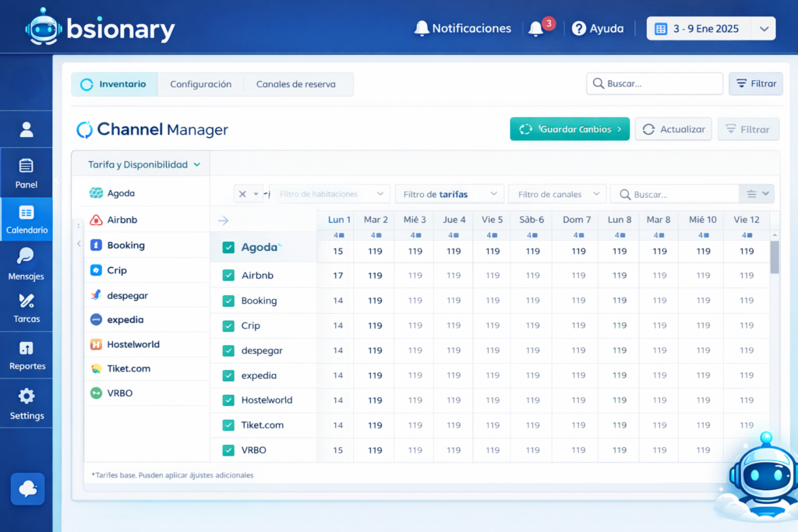Click the notification bell with badge
The height and width of the screenshot is (532, 798).
pos(536,29)
